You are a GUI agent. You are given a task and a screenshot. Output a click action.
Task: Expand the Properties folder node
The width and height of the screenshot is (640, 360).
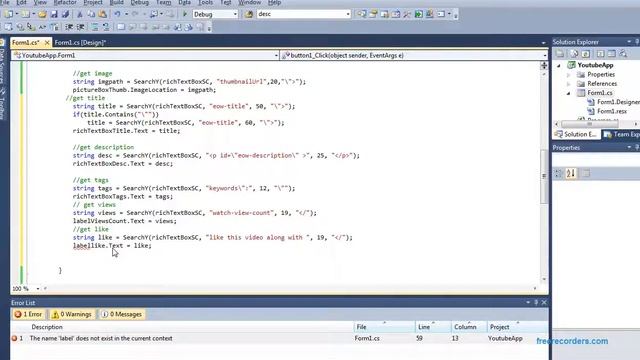tap(569, 75)
